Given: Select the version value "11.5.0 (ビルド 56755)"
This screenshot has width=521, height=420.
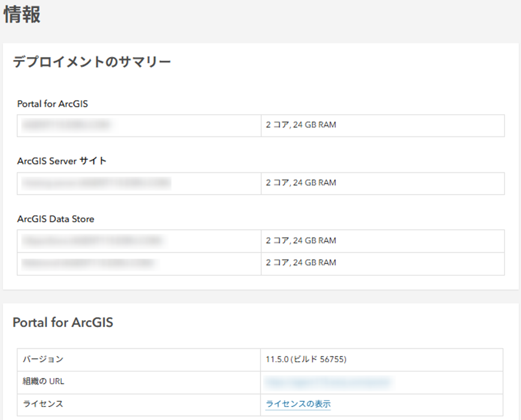Looking at the screenshot, I should pos(309,359).
